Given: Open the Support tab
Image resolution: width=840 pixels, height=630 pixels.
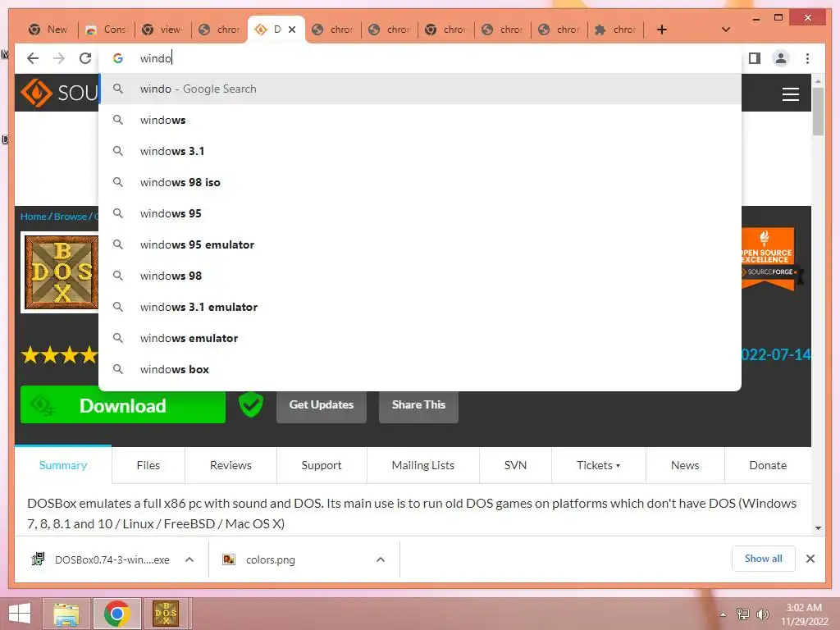Looking at the screenshot, I should click(322, 465).
